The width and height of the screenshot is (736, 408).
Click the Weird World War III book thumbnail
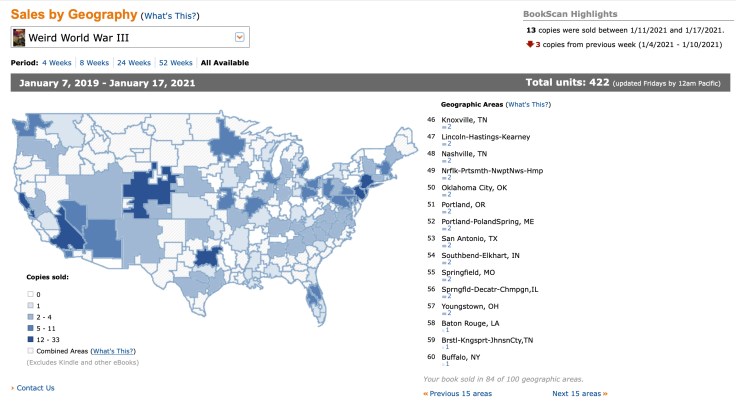(x=19, y=38)
